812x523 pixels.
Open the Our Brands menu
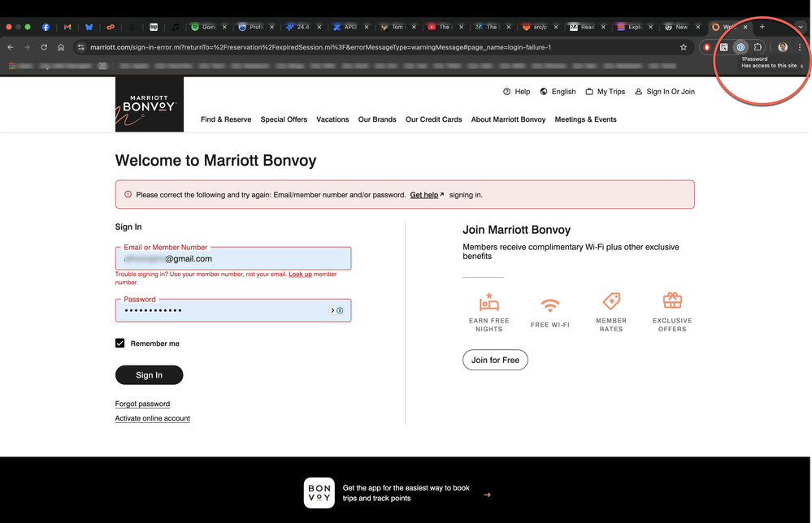point(377,119)
